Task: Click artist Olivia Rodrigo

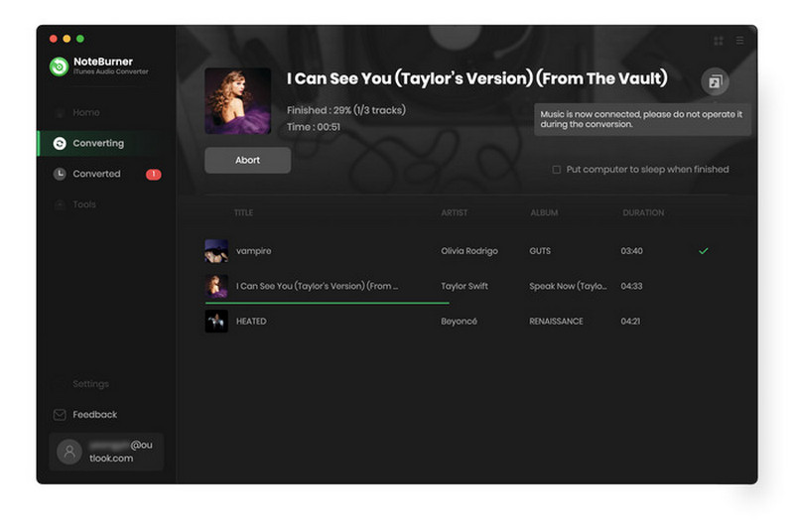Action: tap(468, 251)
